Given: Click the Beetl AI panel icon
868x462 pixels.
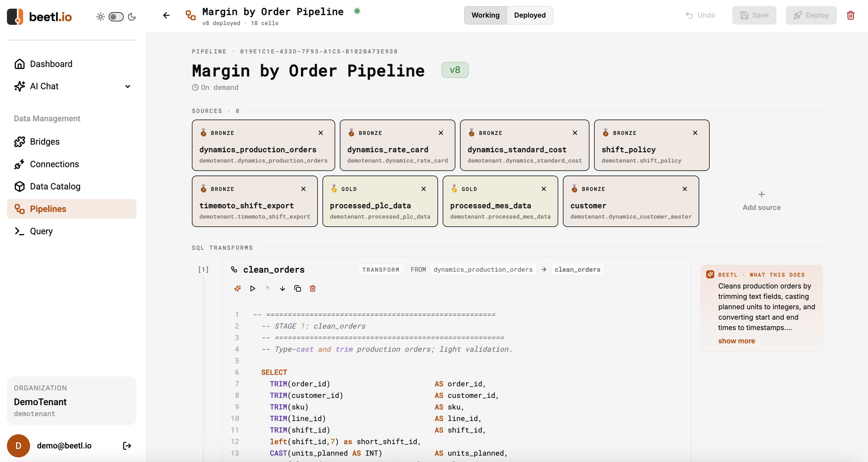Looking at the screenshot, I should [x=710, y=274].
